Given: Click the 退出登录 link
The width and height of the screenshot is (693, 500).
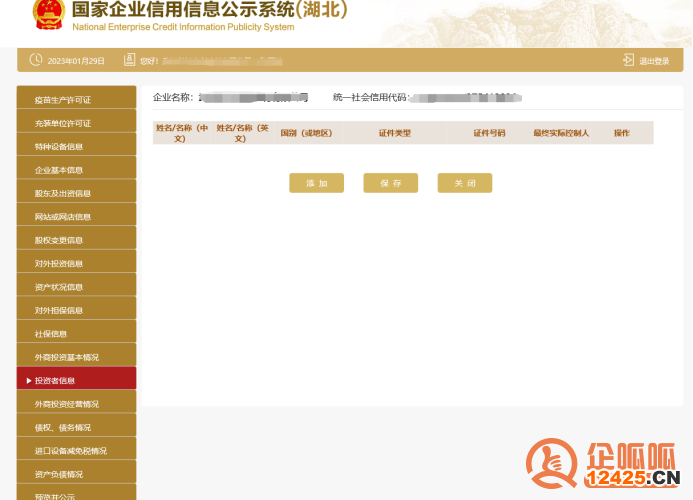Looking at the screenshot, I should (x=654, y=61).
